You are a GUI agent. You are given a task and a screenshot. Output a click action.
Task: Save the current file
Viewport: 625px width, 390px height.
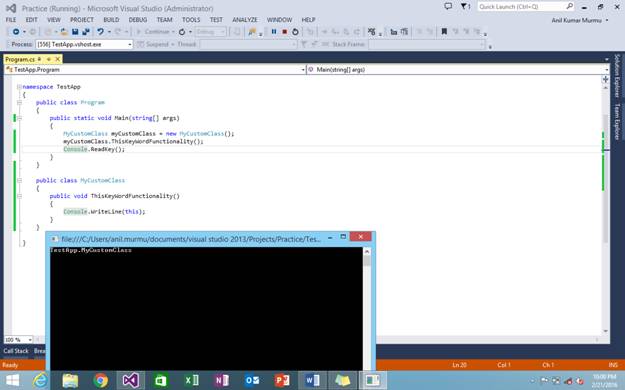tap(75, 32)
